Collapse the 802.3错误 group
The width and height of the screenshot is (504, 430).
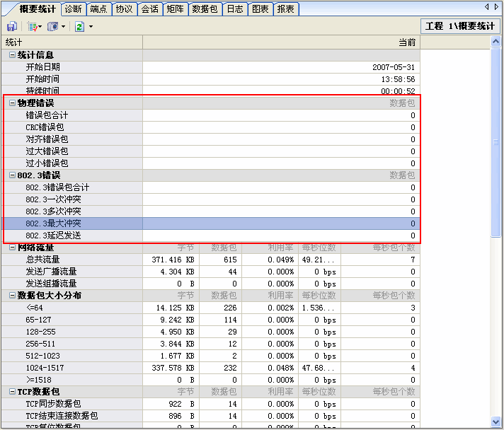pyautogui.click(x=12, y=175)
